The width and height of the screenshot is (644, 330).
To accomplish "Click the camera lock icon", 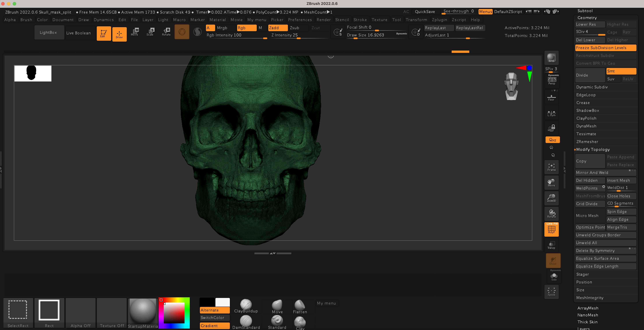I will (551, 128).
